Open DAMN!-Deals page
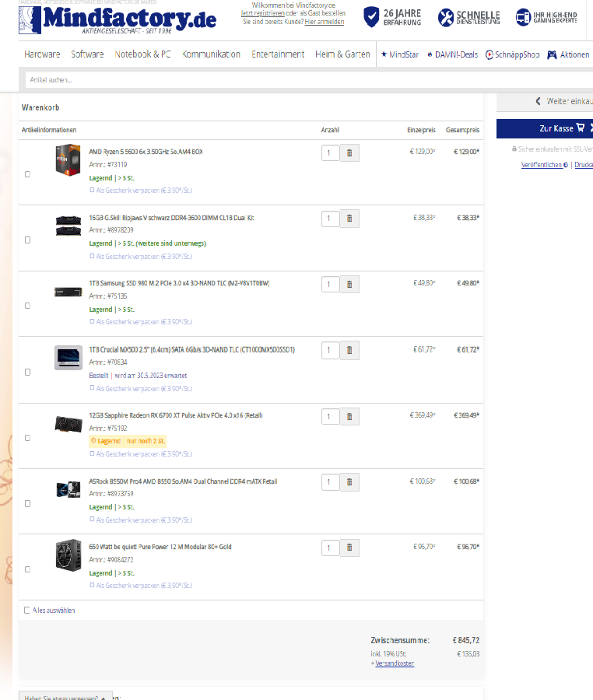 [452, 54]
